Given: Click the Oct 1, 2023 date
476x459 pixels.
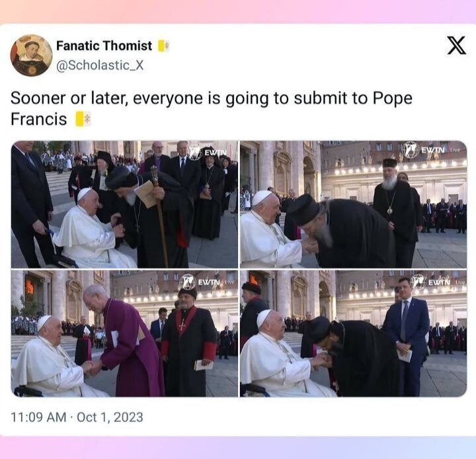Looking at the screenshot, I should (x=110, y=417).
